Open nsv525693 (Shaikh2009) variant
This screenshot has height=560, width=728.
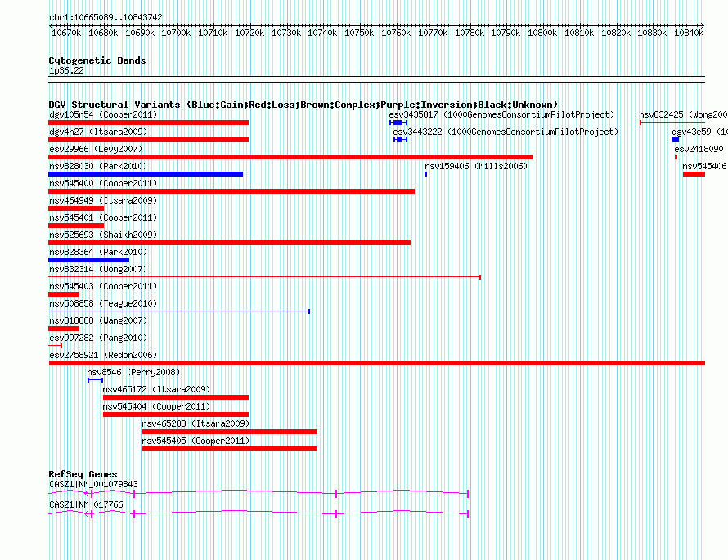(103, 235)
